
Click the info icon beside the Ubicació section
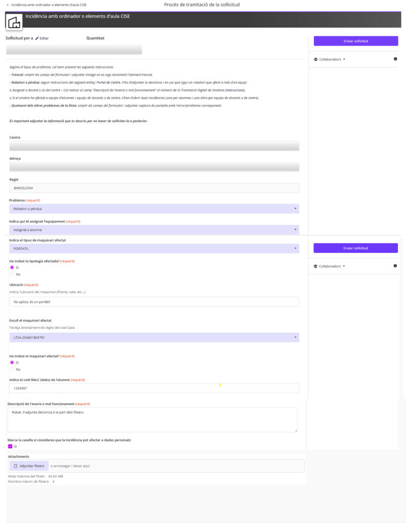click(x=396, y=266)
